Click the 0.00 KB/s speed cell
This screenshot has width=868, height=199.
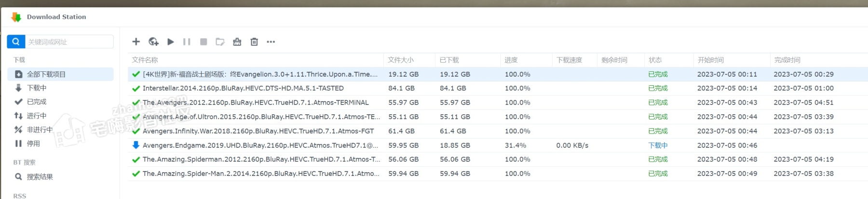(x=572, y=145)
